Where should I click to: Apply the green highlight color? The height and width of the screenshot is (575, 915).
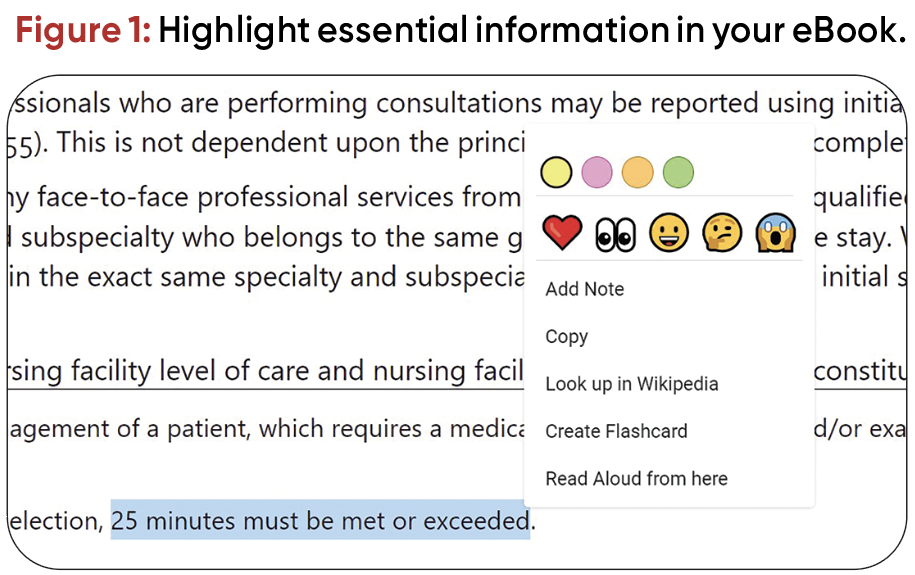coord(678,173)
